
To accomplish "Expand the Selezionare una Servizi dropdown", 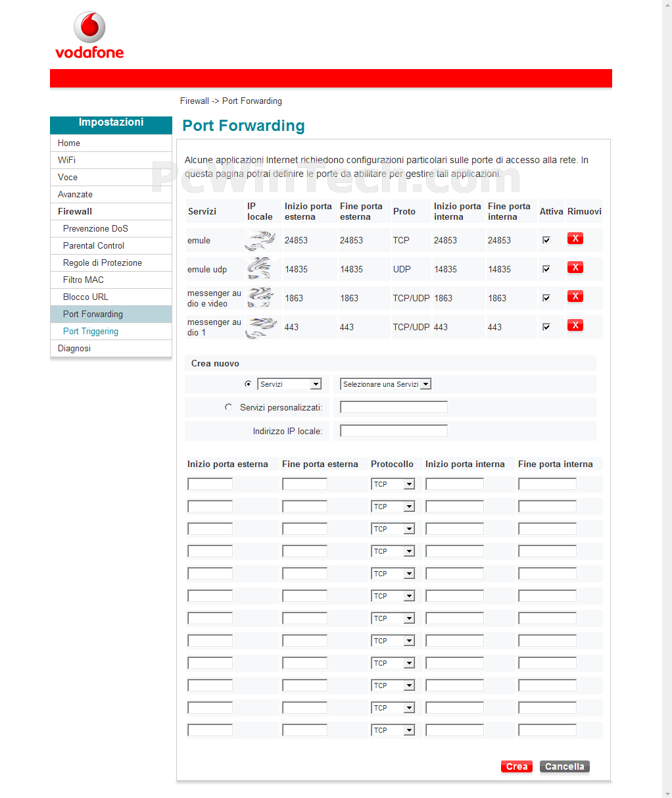I will [x=385, y=384].
